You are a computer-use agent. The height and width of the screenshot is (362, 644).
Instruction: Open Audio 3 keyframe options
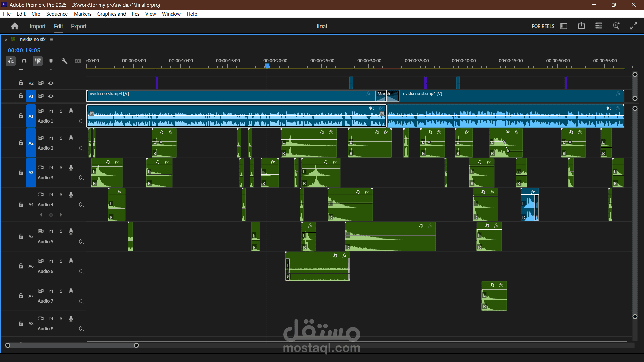[81, 178]
